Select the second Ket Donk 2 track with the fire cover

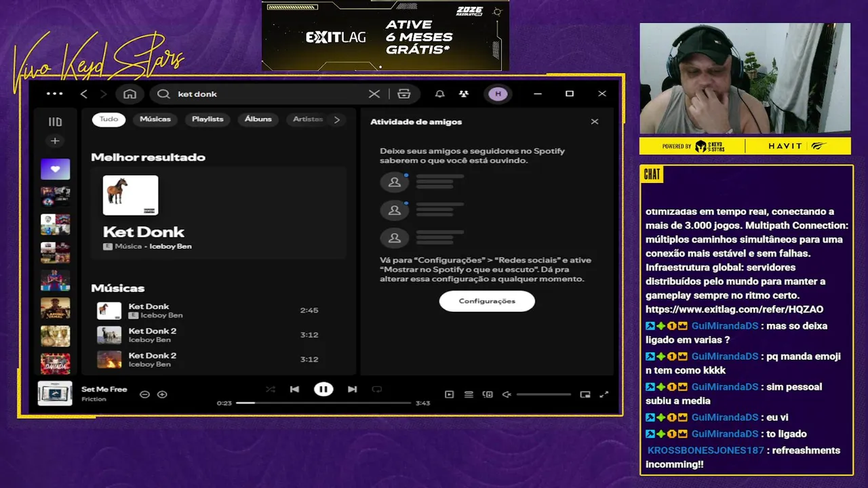pos(218,359)
